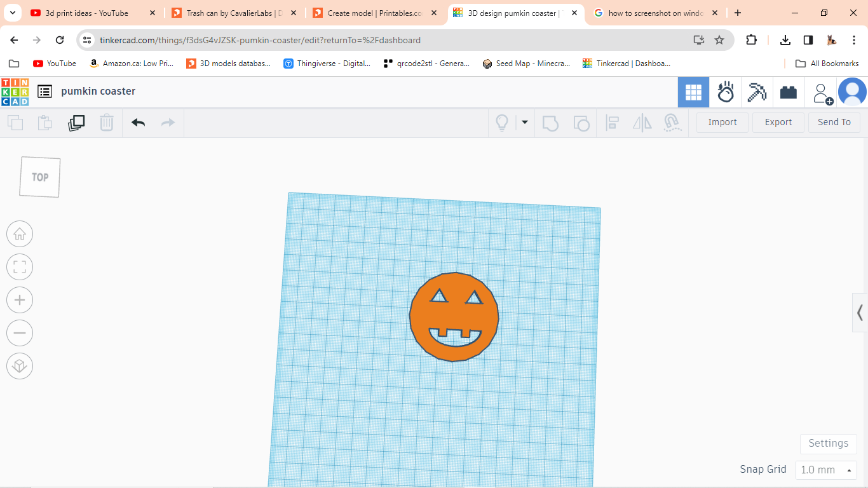Click the Settings button
Screen dimensions: 868x488
[828, 444]
